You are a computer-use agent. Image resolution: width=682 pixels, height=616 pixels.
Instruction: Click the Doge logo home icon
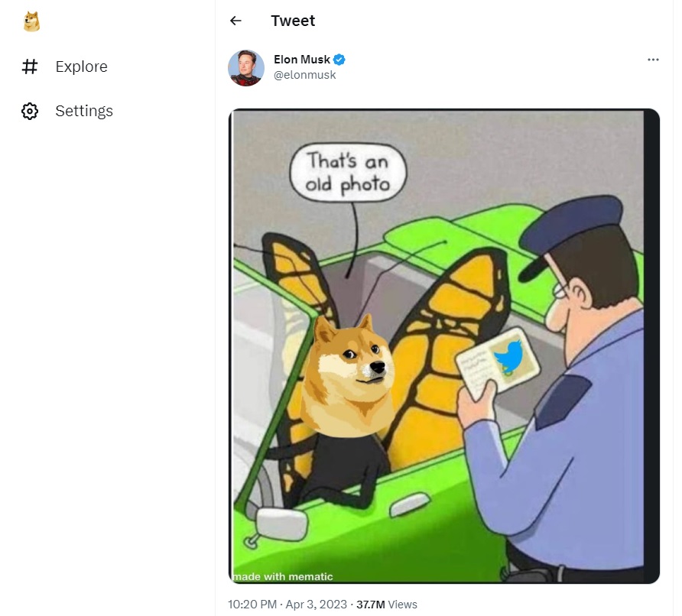click(x=31, y=22)
